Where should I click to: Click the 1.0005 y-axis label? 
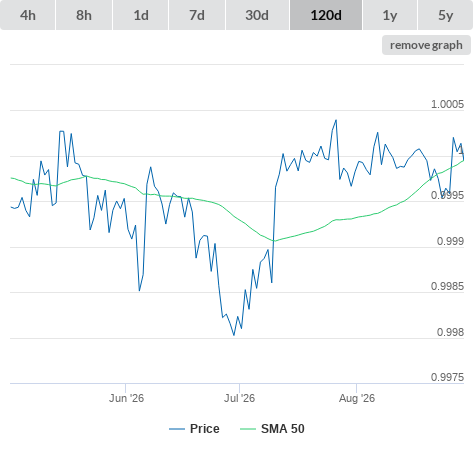click(447, 104)
